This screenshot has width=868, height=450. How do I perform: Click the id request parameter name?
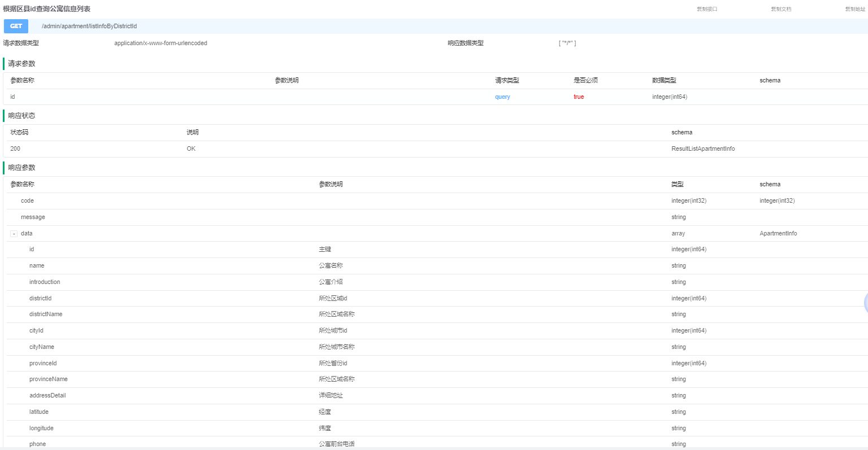[12, 97]
